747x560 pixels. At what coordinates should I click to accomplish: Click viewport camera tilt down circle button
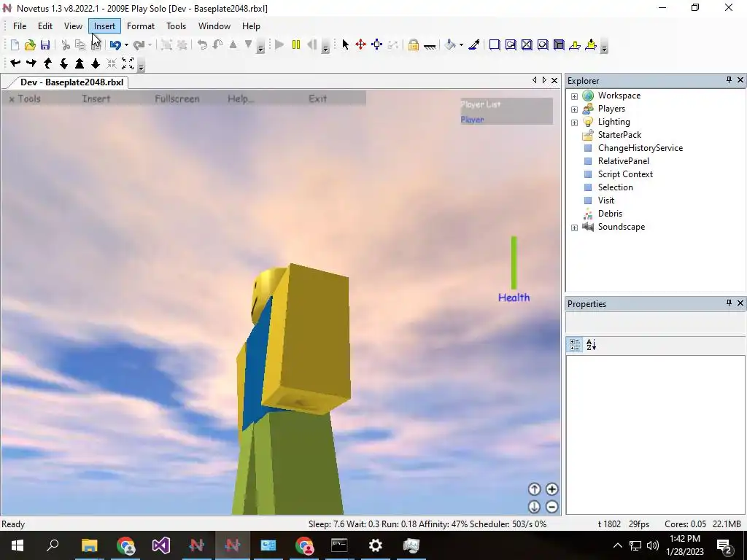[534, 507]
